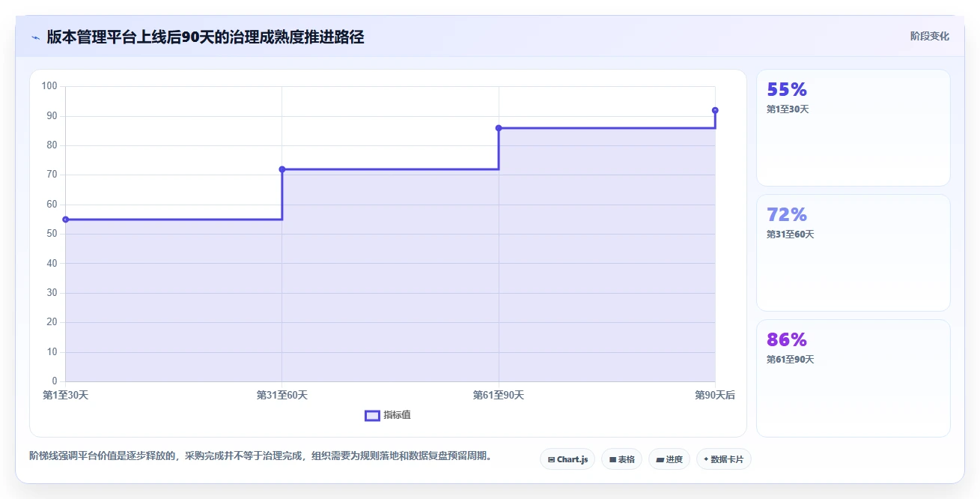Click the data point at value 92
Screen dimensions: 980x499
tap(715, 110)
